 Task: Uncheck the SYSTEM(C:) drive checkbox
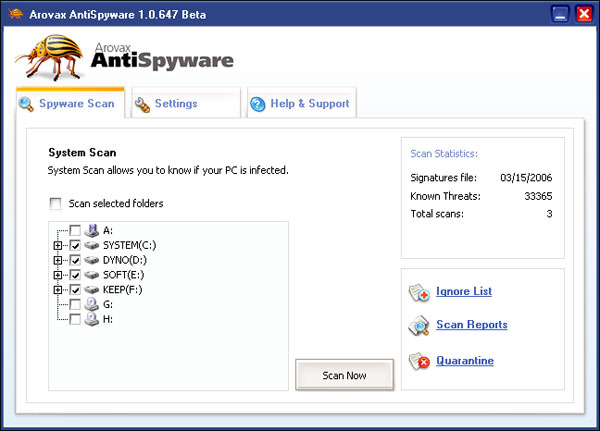click(x=75, y=245)
